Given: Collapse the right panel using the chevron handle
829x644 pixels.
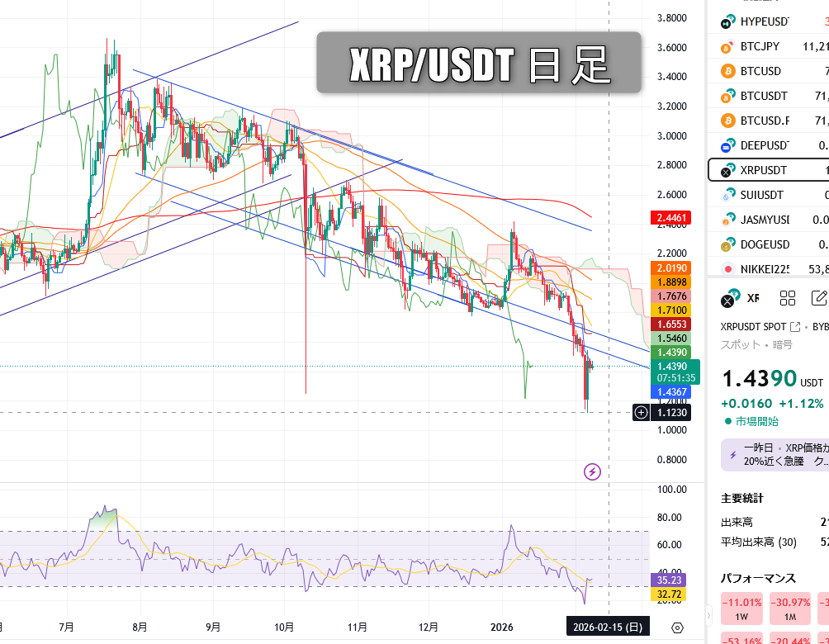Looking at the screenshot, I should pos(708,615).
